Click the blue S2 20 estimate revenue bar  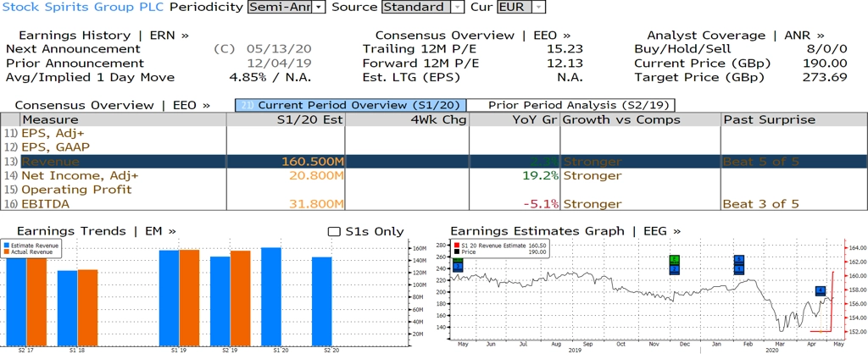coord(322,302)
